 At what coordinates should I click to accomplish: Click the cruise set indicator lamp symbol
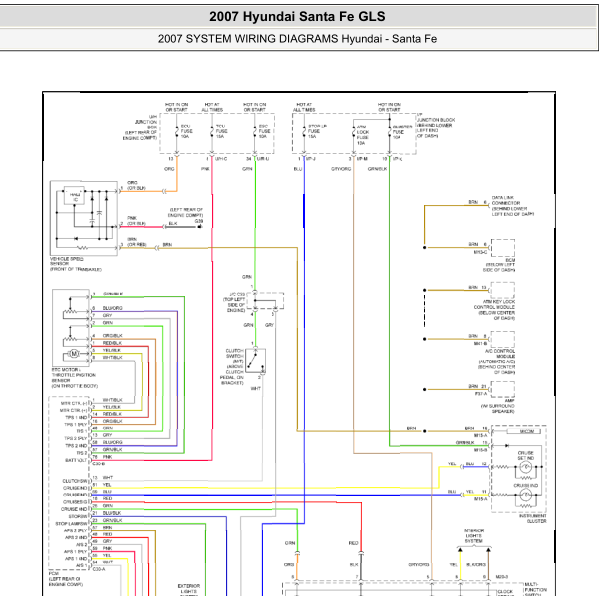pyautogui.click(x=526, y=467)
